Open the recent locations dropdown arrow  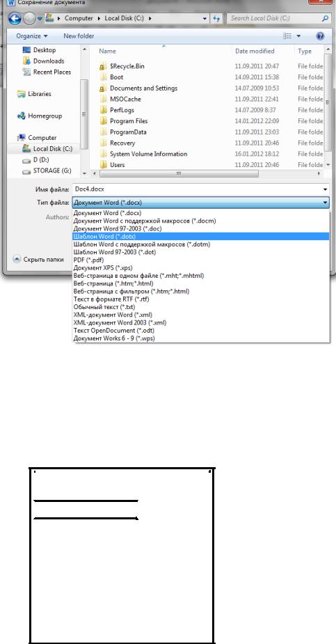click(40, 19)
